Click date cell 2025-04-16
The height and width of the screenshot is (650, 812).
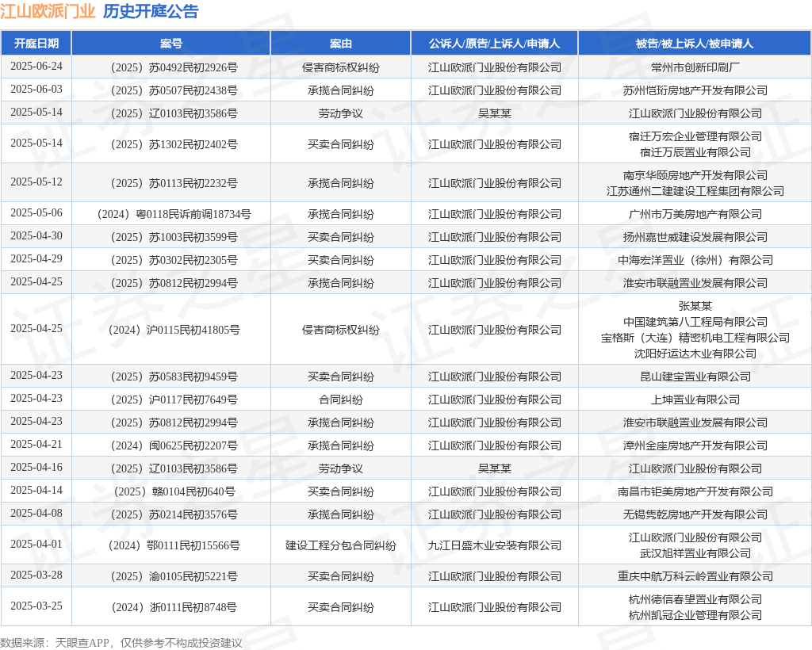36,468
